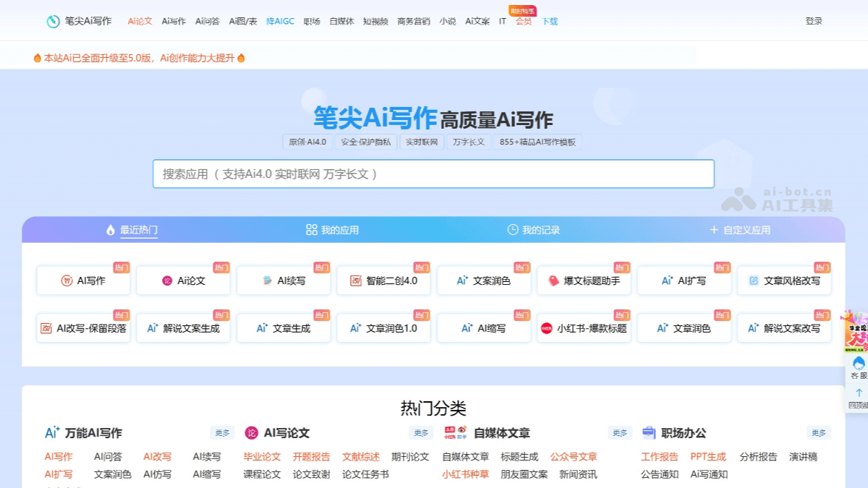Click the 搜索应用 search input field

(x=433, y=174)
